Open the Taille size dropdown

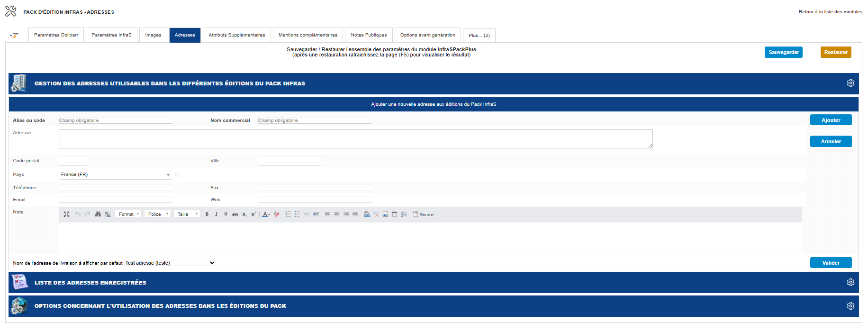(x=187, y=214)
